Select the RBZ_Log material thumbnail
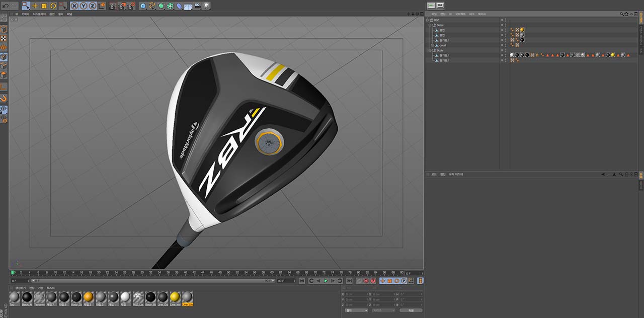644x318 pixels. click(138, 298)
